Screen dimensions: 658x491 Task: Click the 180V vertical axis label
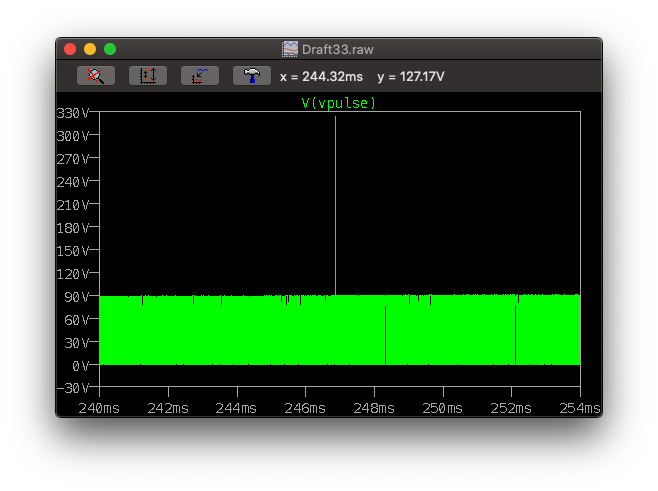[x=73, y=228]
